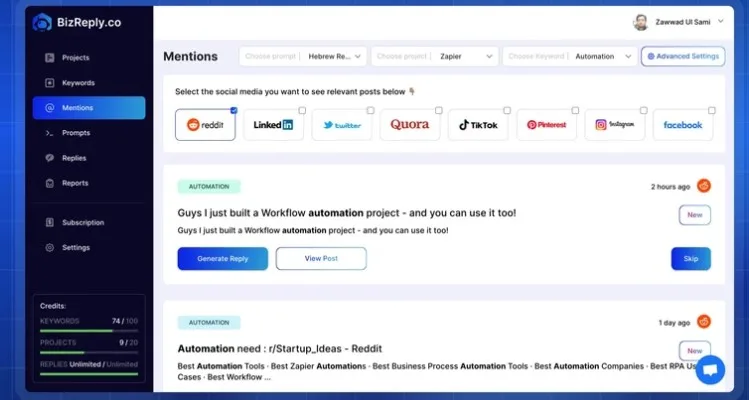Viewport: 749px width, 400px height.
Task: Click New badge on Automation need post
Action: coord(695,351)
